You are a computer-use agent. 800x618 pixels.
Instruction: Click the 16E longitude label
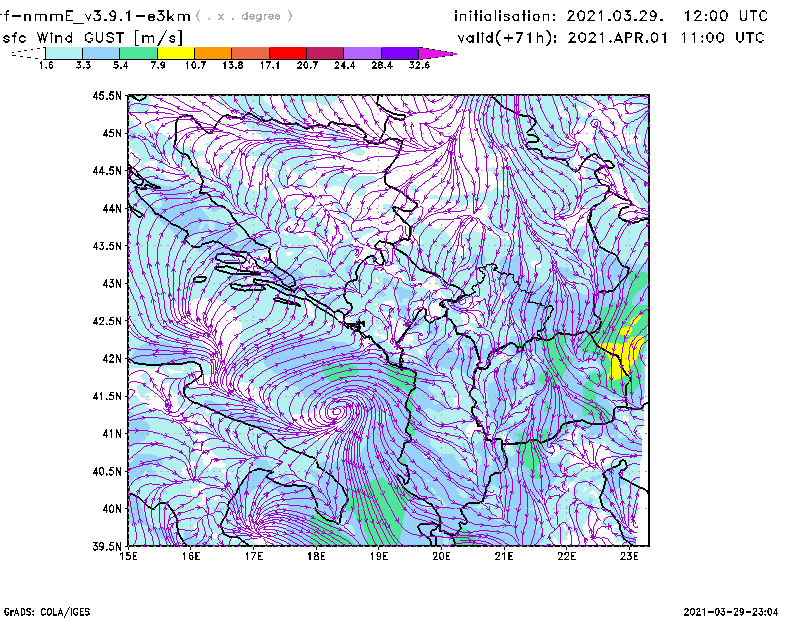pos(191,556)
